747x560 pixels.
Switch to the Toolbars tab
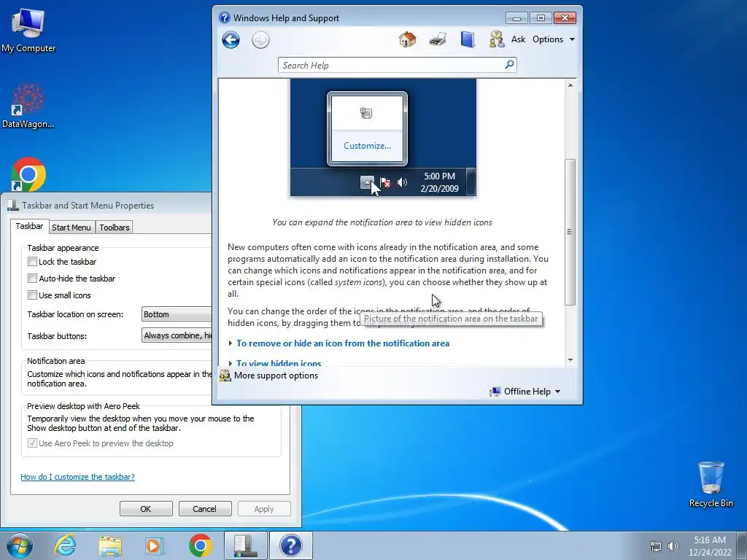tap(115, 227)
